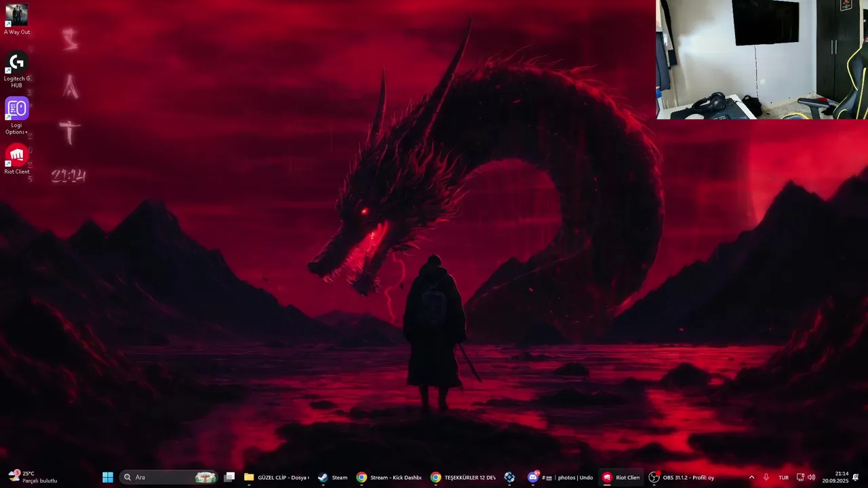Switch to Steam in the taskbar
This screenshot has width=868, height=488.
333,477
